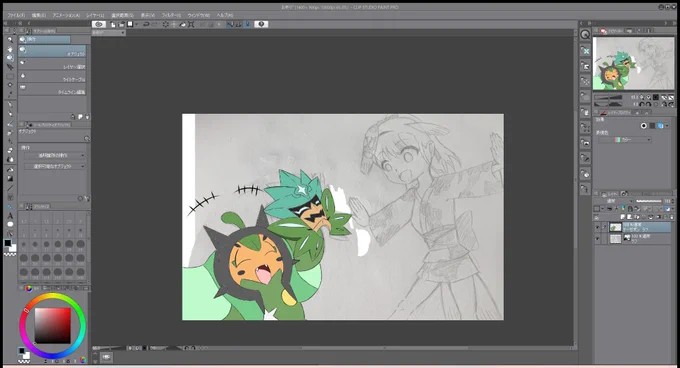Click the New document icon in command bar
This screenshot has height=368, width=680.
[x=113, y=24]
